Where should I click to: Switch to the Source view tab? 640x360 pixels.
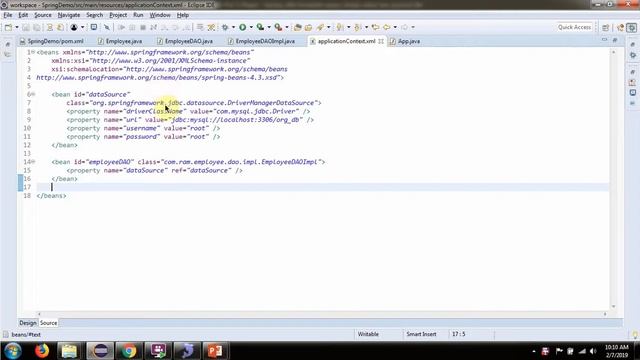click(x=48, y=323)
